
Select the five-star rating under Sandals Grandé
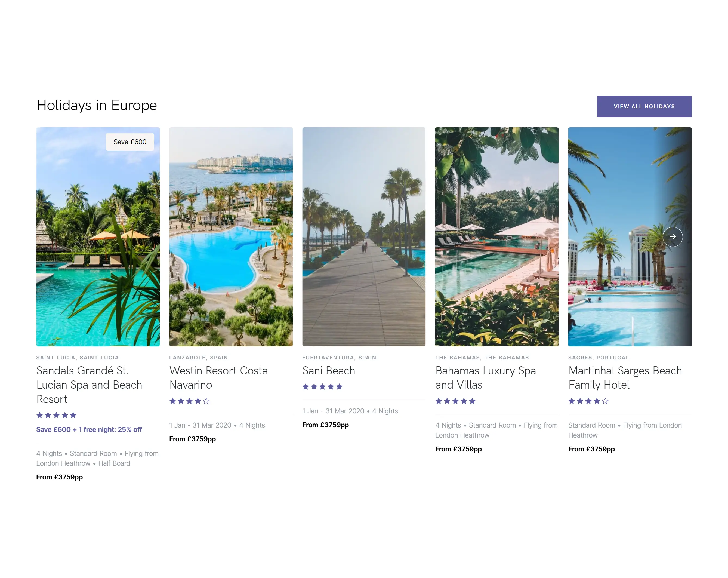(56, 415)
